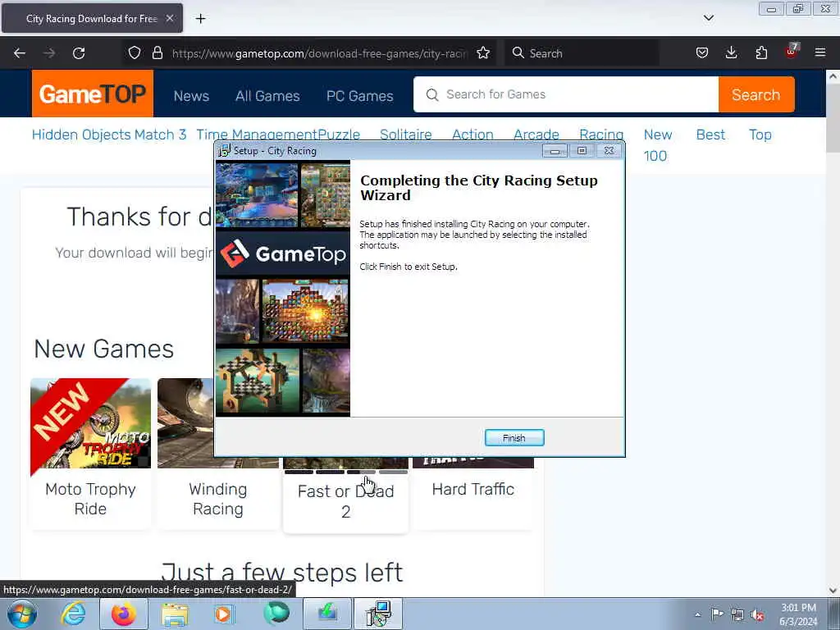Open the Moto Trophy Ride game thumbnail

90,423
